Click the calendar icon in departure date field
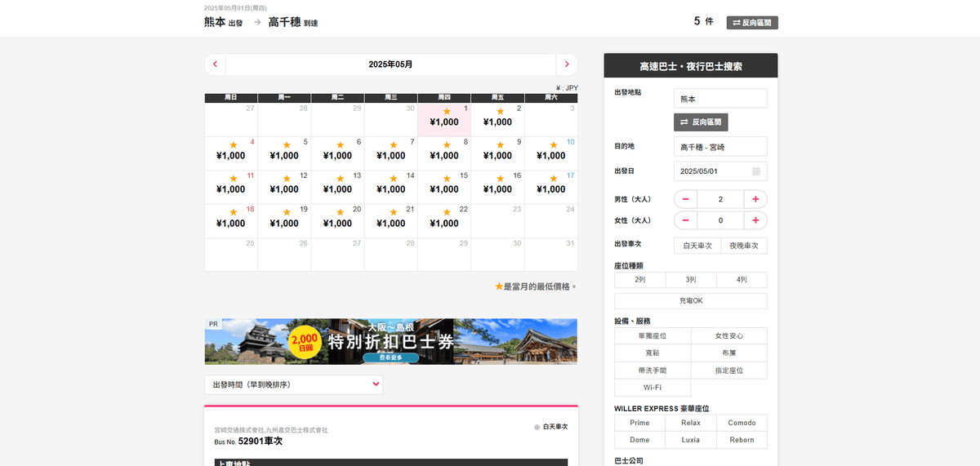Image resolution: width=980 pixels, height=466 pixels. 756,171
